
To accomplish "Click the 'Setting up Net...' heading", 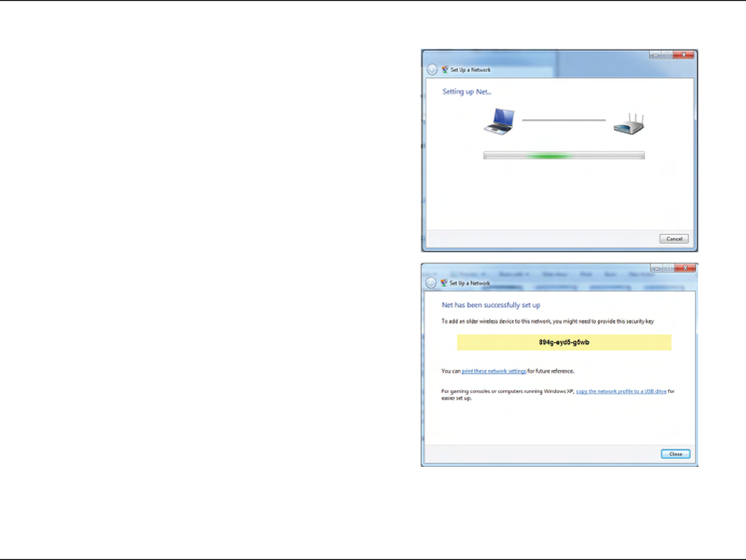I will pos(467,92).
